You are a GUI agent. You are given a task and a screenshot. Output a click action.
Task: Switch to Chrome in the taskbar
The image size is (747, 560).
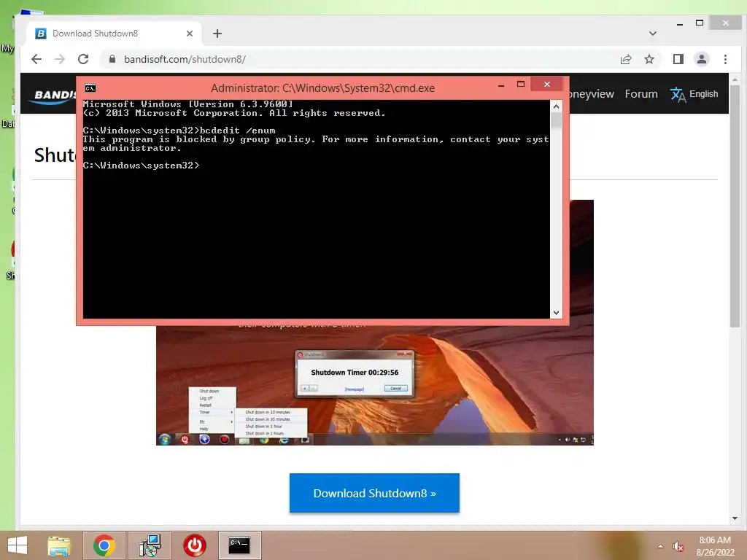click(104, 545)
